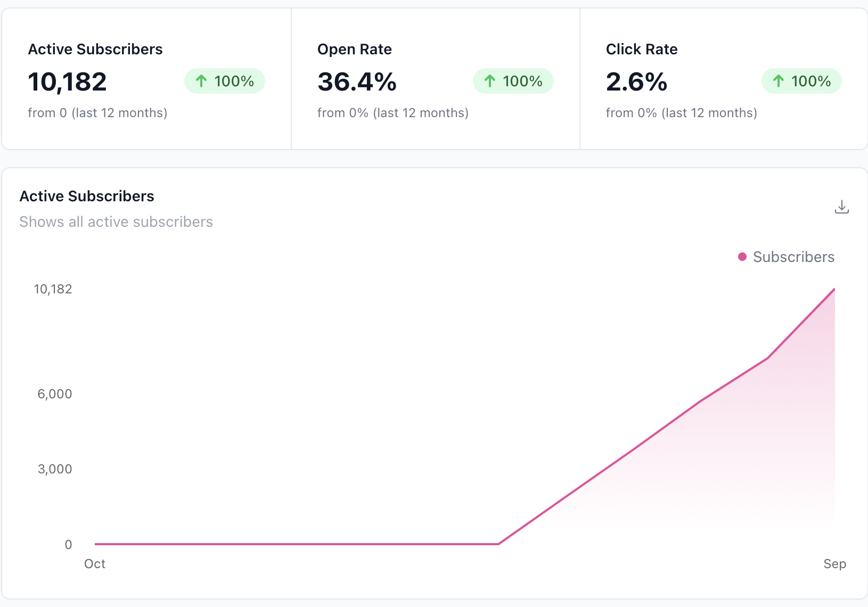Click the Active Subscribers chart title
Screen dimensions: 868x607
pyautogui.click(x=87, y=196)
